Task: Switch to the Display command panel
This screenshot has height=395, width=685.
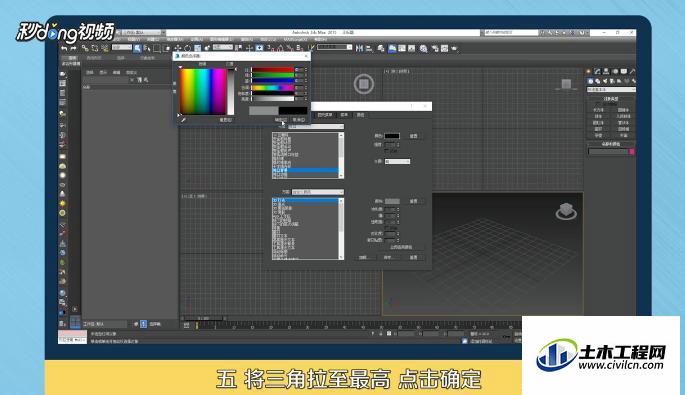Action: [x=624, y=71]
